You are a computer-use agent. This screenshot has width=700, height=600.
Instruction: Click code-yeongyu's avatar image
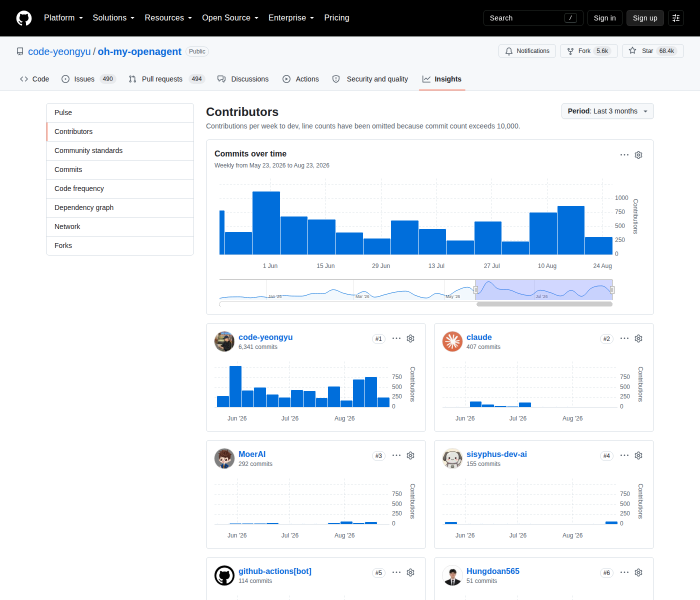tap(224, 341)
